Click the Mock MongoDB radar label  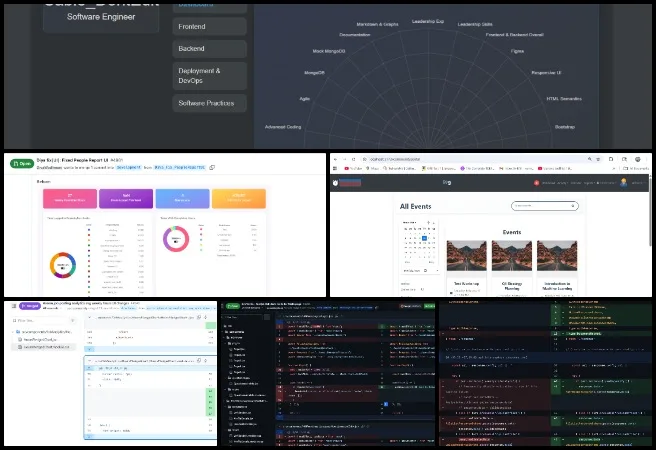pyautogui.click(x=329, y=51)
